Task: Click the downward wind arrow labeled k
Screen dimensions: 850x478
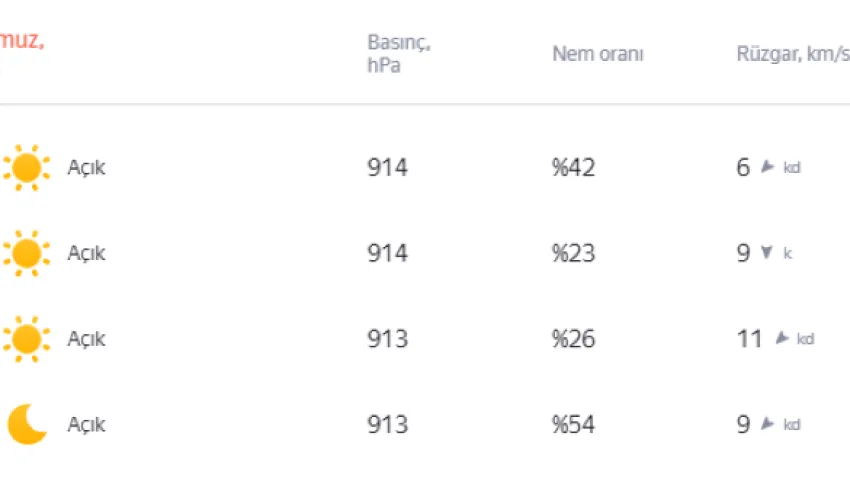Action: point(767,254)
